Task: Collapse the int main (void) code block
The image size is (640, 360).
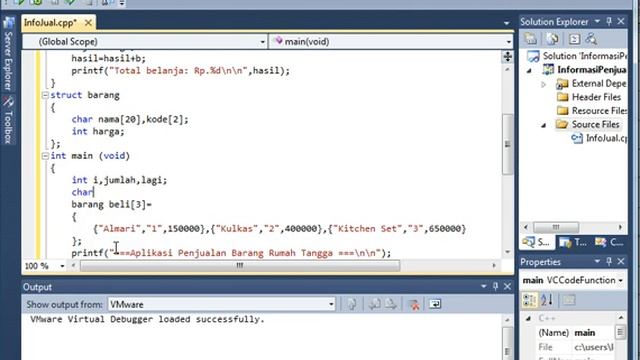Action: coord(45,156)
